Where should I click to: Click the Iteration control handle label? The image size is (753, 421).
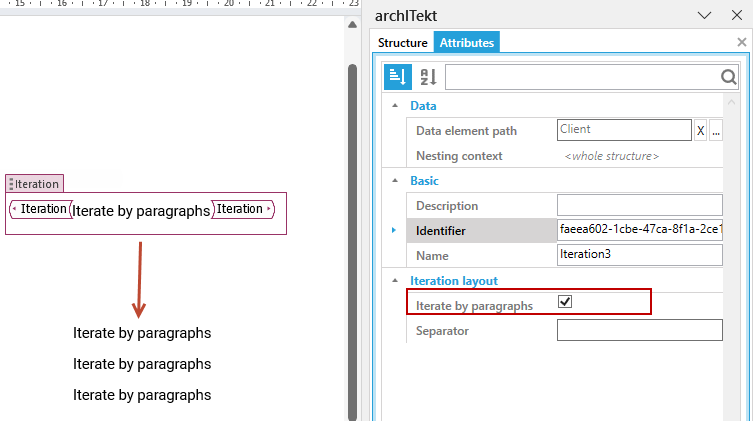coord(35,184)
